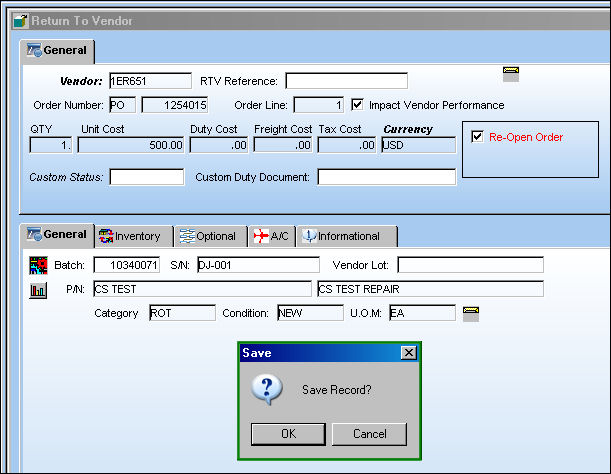Screen dimensions: 611x474
Task: Toggle Impact Vendor Performance checkbox
Action: (x=357, y=104)
